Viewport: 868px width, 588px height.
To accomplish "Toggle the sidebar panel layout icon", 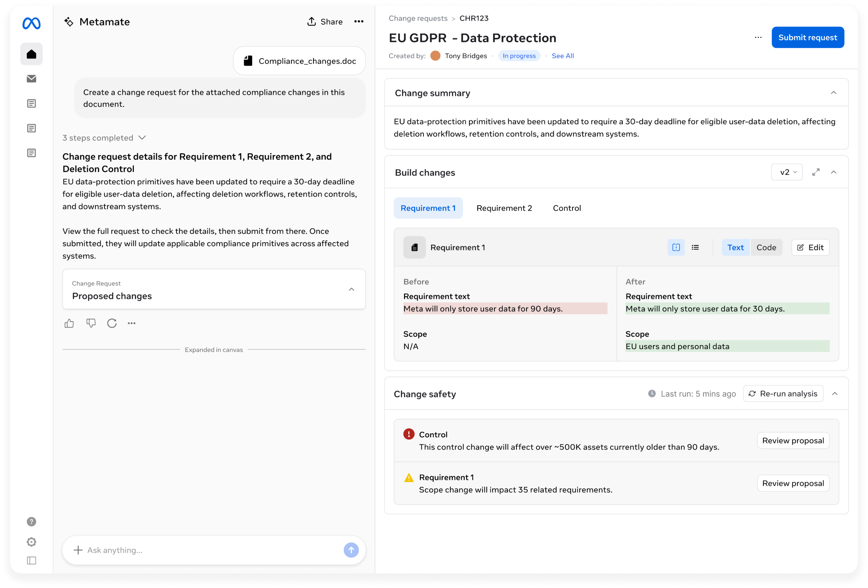I will (x=31, y=561).
